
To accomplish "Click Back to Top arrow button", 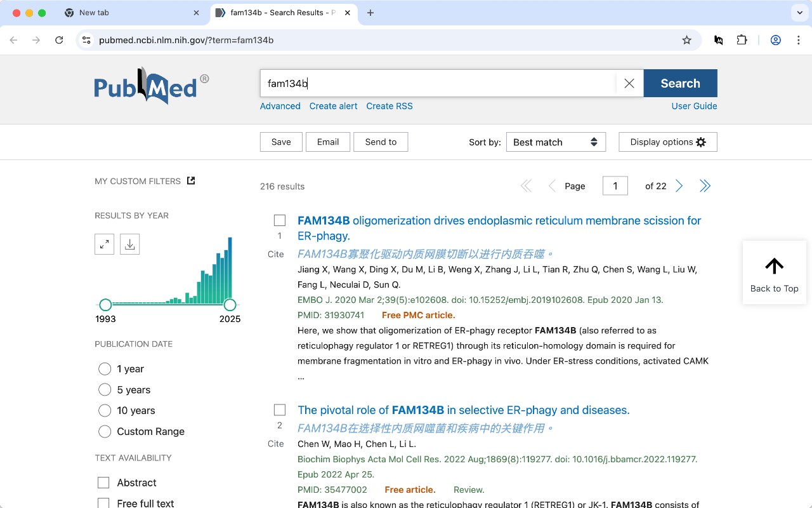I will (x=774, y=272).
